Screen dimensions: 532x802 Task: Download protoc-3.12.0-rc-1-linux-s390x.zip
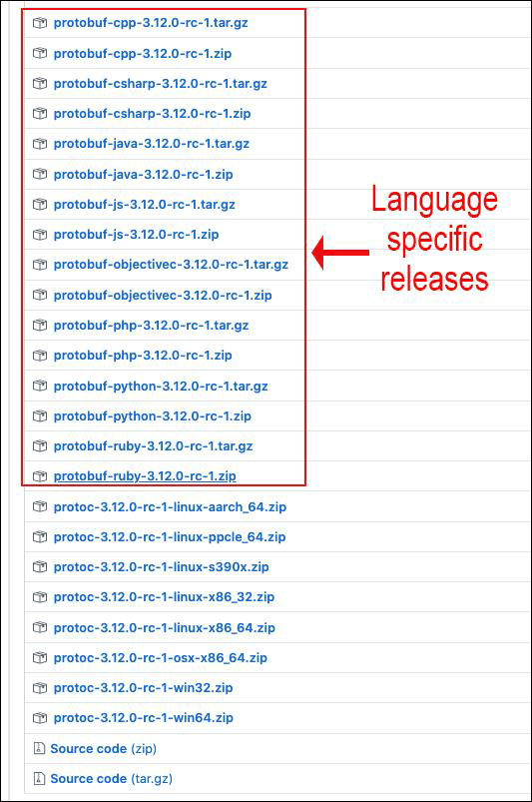(x=162, y=566)
